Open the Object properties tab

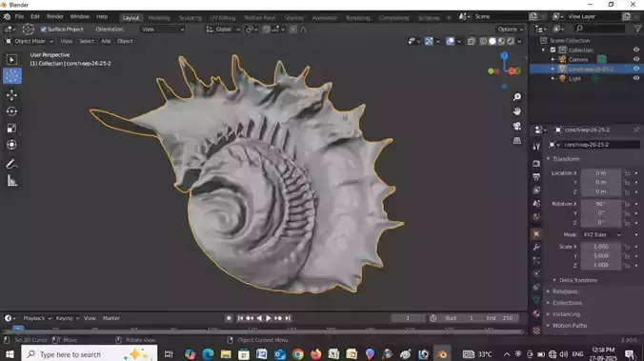tap(536, 234)
